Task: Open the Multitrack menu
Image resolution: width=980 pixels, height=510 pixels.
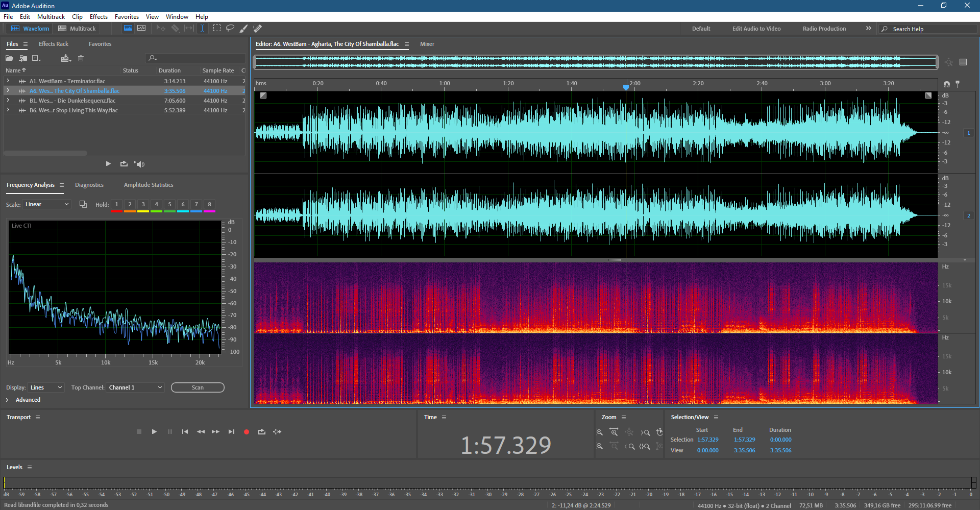Action: click(x=51, y=17)
